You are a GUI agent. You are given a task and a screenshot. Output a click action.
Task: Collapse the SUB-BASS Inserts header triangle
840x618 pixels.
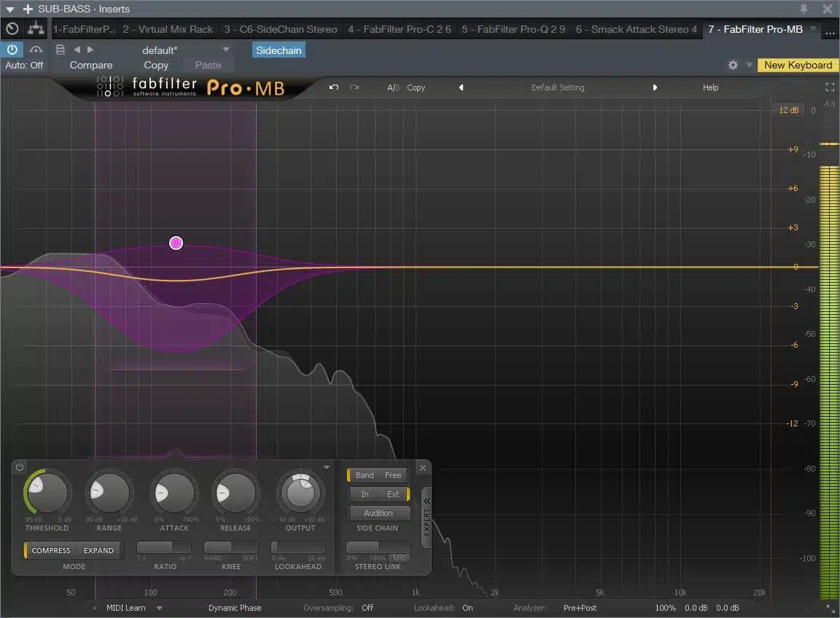9,9
